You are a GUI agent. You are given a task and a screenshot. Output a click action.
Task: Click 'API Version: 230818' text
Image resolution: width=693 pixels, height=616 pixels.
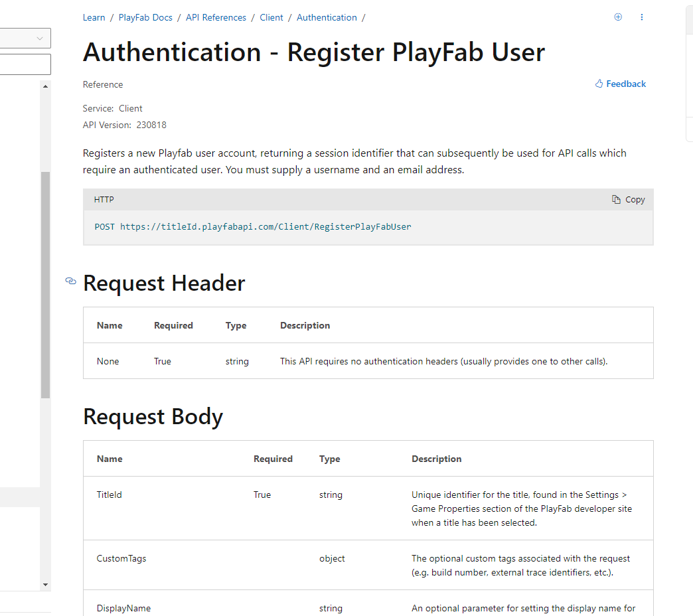125,125
